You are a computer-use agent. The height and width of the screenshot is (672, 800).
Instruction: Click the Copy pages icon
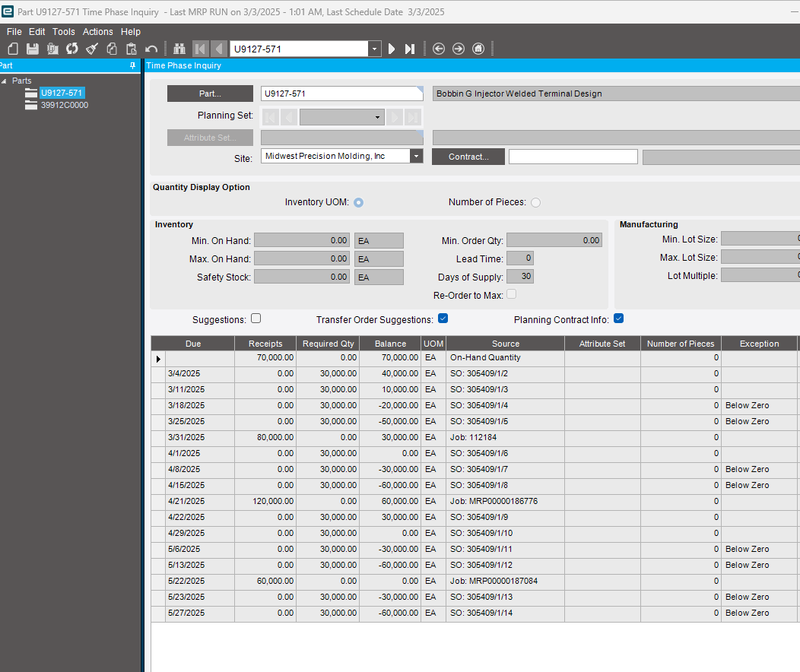click(x=112, y=49)
